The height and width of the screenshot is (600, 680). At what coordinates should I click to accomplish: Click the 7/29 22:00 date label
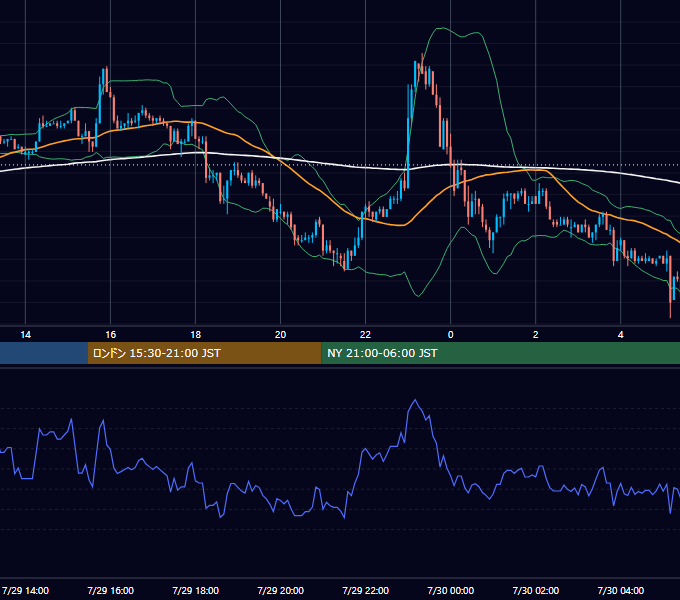[366, 590]
